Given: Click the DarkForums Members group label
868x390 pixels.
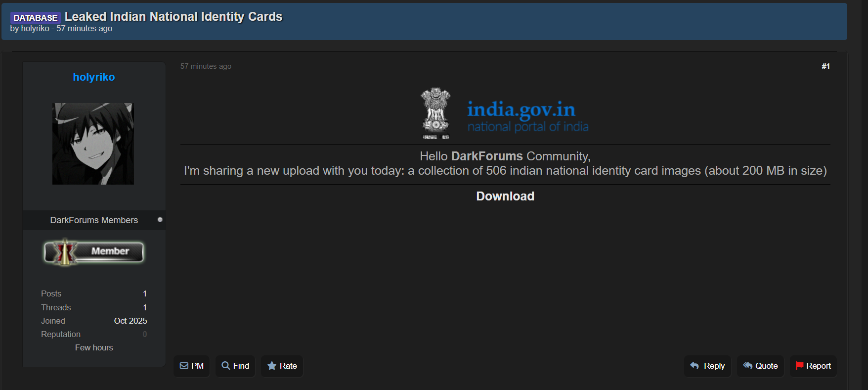Looking at the screenshot, I should coord(94,220).
